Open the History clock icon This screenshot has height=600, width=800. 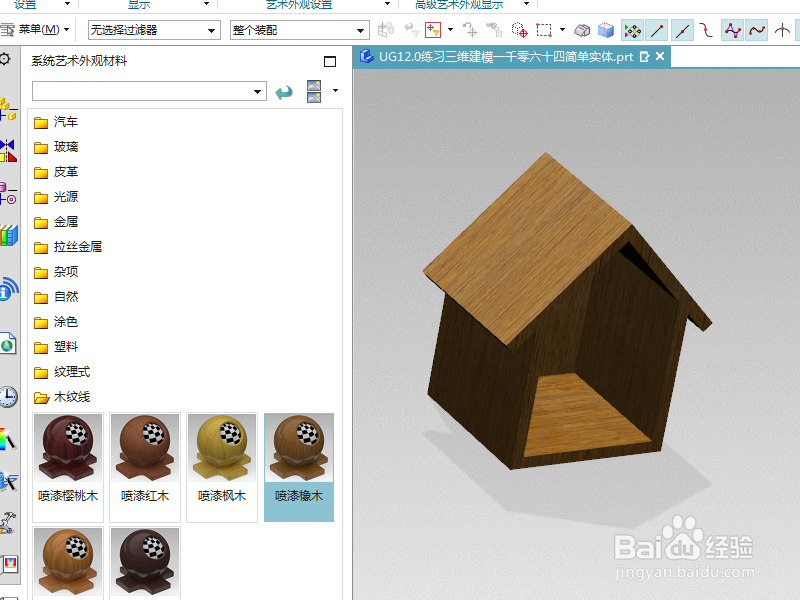[8, 396]
